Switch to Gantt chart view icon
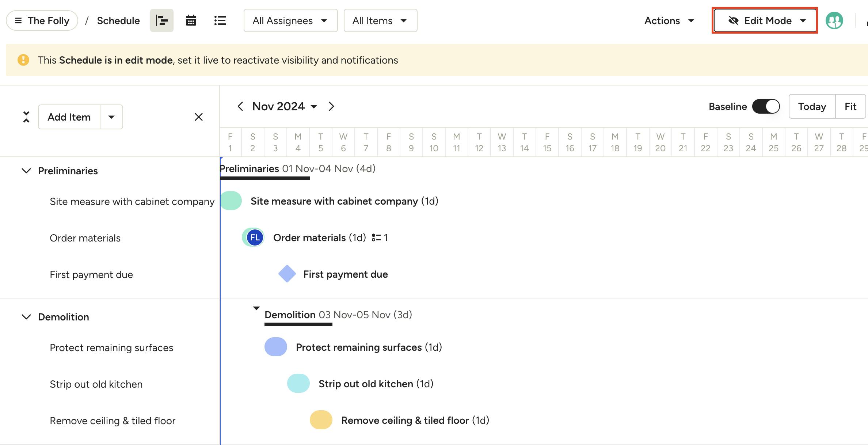This screenshot has width=868, height=445. coord(161,20)
